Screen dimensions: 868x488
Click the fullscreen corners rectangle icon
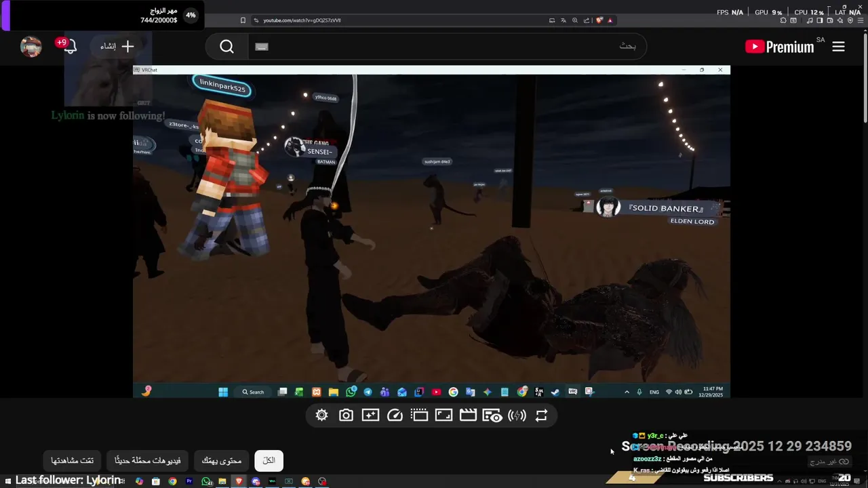coord(443,415)
